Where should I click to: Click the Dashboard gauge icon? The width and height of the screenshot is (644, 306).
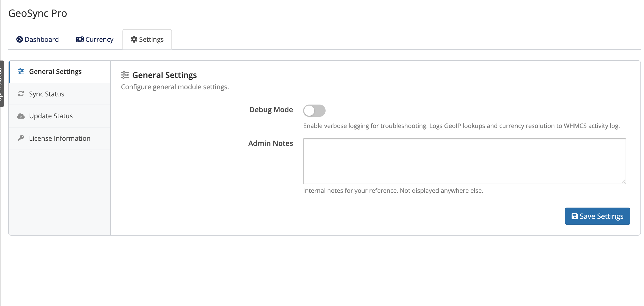(x=20, y=39)
